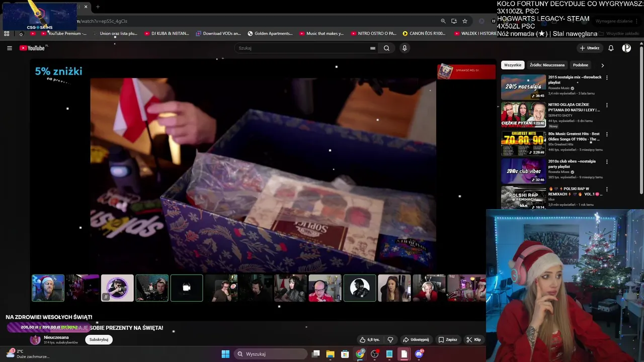Open the YouTube hamburger guide menu
This screenshot has width=644, height=362.
pyautogui.click(x=10, y=48)
